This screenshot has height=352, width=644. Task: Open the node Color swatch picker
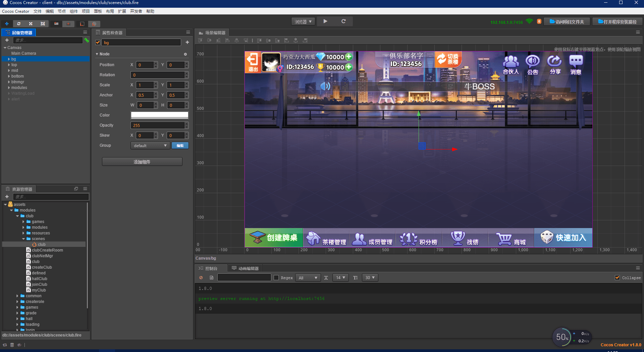(x=159, y=115)
